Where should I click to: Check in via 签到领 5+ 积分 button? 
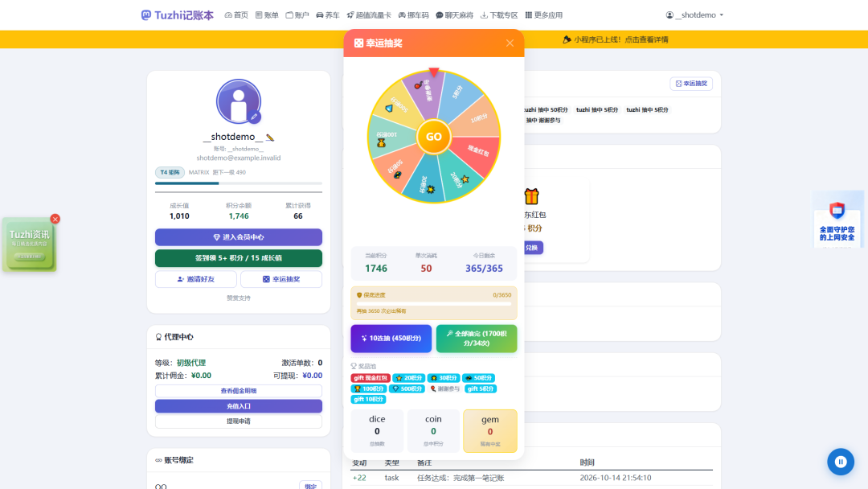(239, 258)
